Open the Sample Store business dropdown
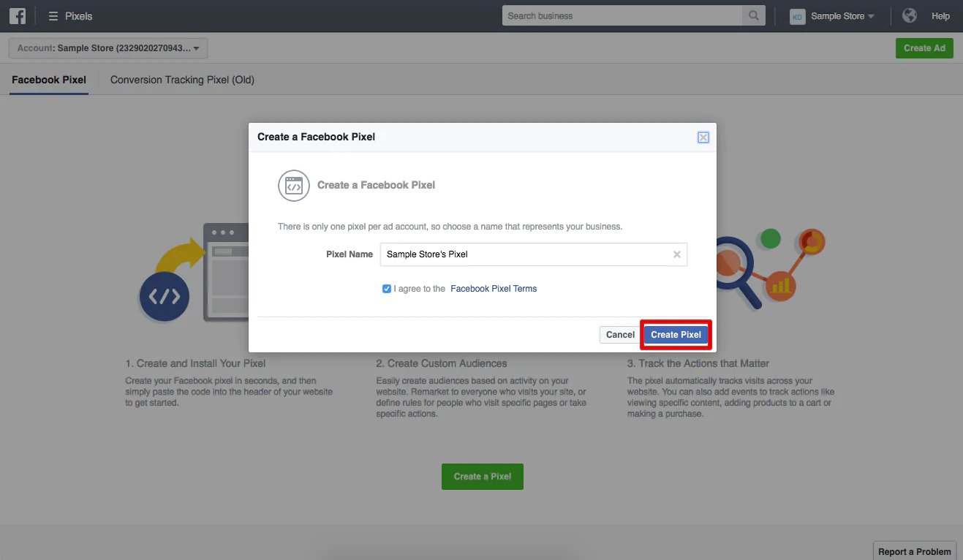Viewport: 963px width, 560px height. pos(842,16)
